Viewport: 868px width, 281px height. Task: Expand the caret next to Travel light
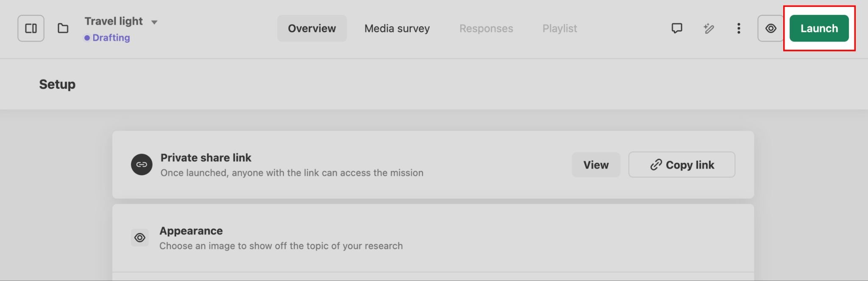coord(154,22)
